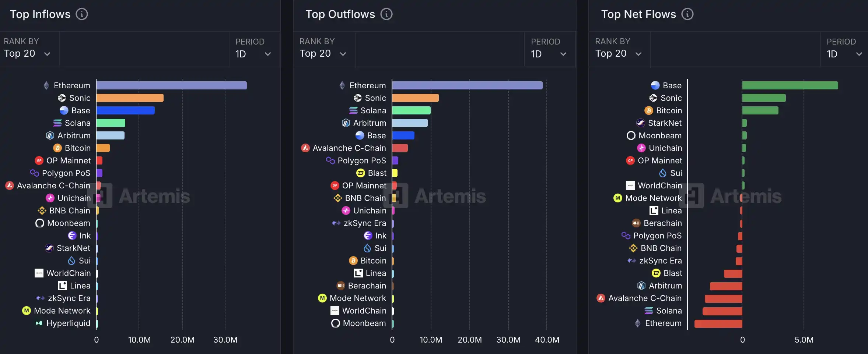The width and height of the screenshot is (868, 354).
Task: Click Polygon PoS icon in Top Inflows
Action: pos(35,173)
